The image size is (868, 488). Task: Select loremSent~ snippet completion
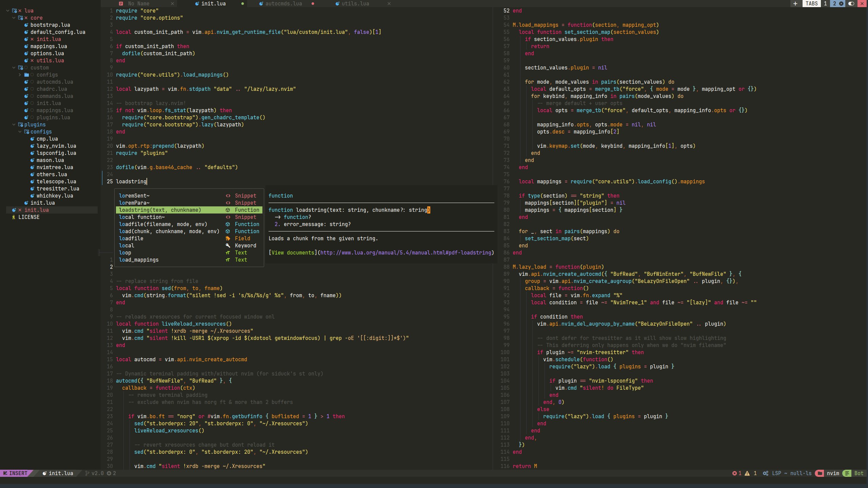(189, 196)
